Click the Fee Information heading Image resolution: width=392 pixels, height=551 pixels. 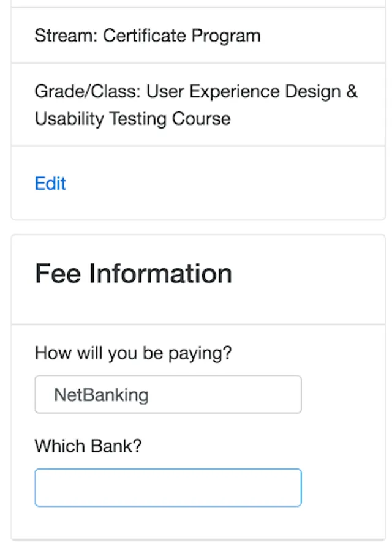pos(134,273)
